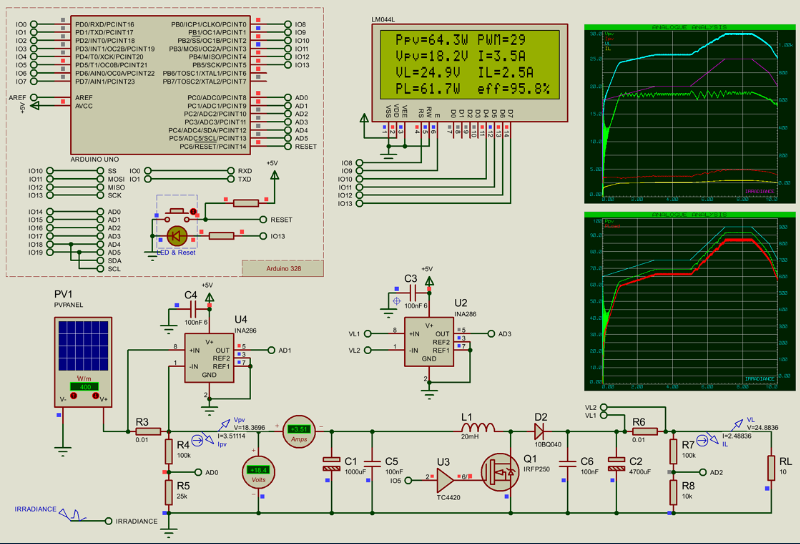
Task: Push the reset pushbutton switch
Action: pyautogui.click(x=178, y=212)
